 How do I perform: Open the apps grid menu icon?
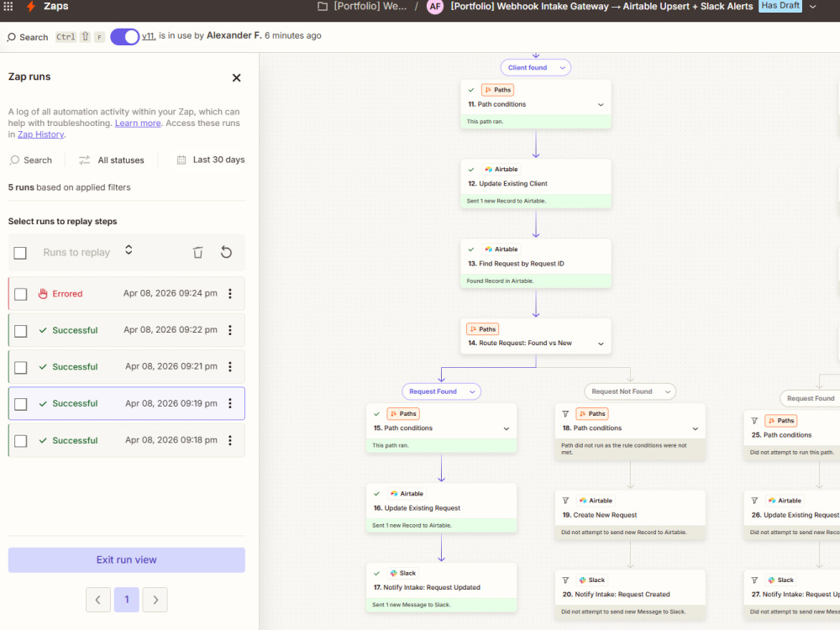(x=8, y=7)
